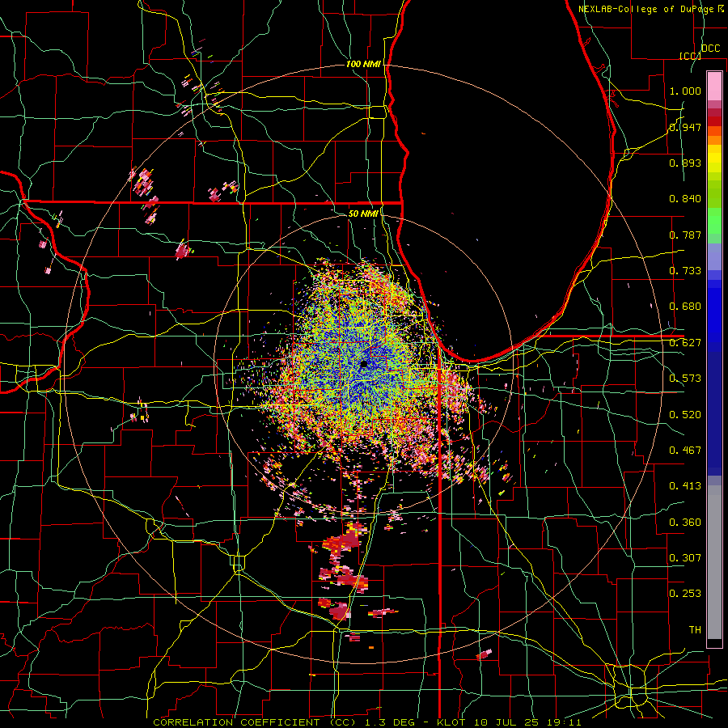Viewport: 728px width, 728px height.
Task: Select the KLOT station identifier
Action: [451, 722]
